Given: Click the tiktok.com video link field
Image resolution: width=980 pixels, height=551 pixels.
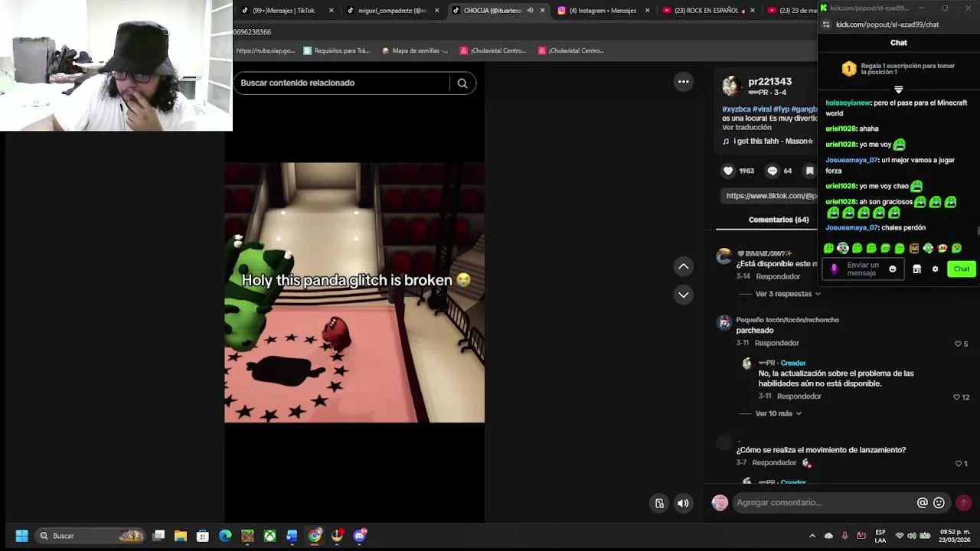Looking at the screenshot, I should coord(771,196).
